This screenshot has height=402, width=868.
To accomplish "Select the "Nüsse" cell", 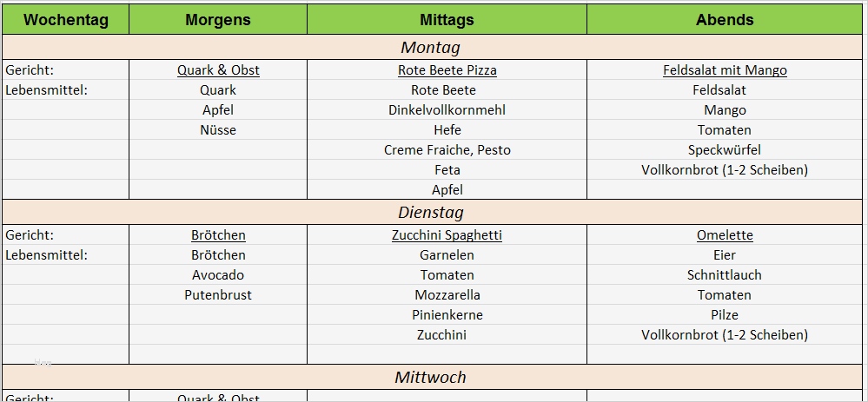I will point(218,130).
